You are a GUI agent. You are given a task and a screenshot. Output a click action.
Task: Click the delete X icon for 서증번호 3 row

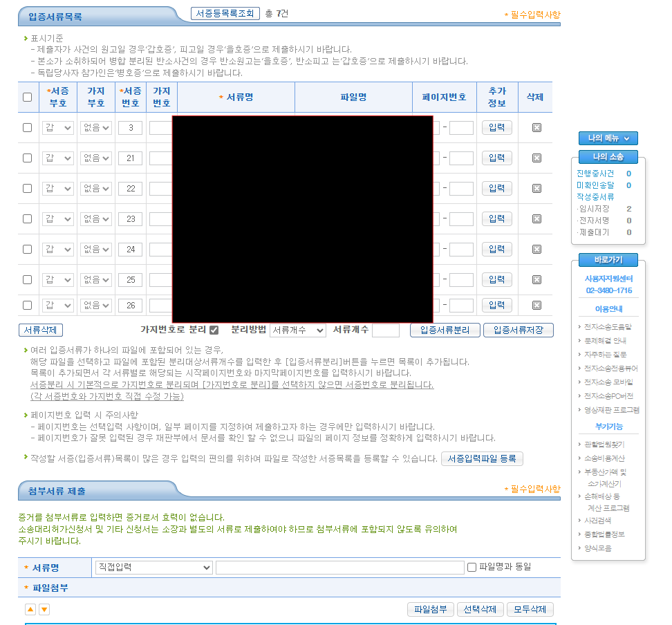(x=536, y=128)
